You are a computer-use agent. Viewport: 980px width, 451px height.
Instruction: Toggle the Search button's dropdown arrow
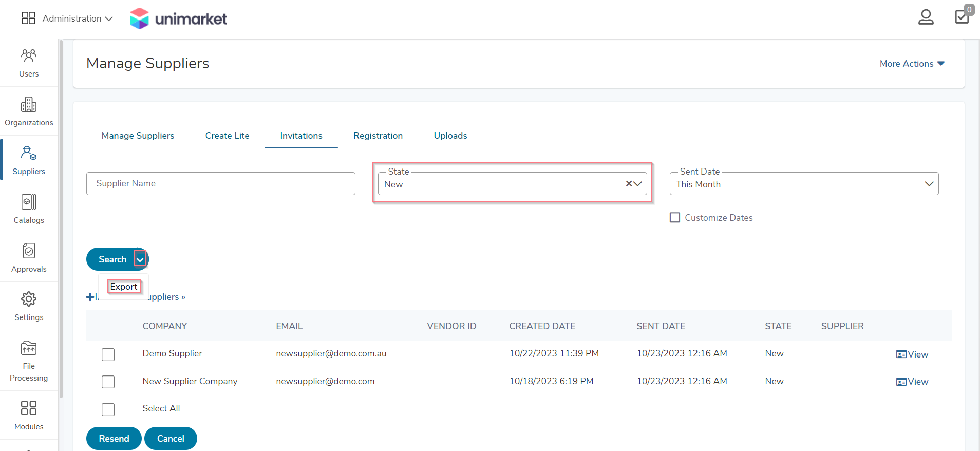[x=140, y=259]
